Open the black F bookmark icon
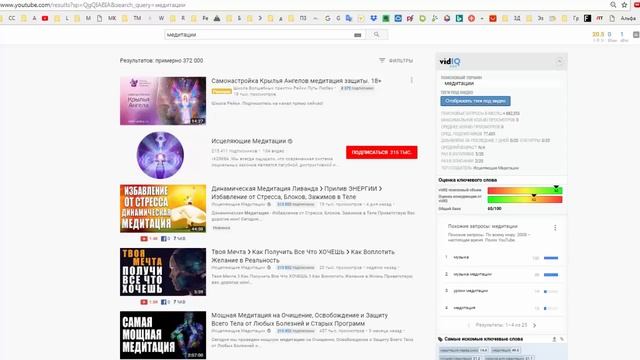Image resolution: width=640 pixels, height=360 pixels. (x=587, y=18)
